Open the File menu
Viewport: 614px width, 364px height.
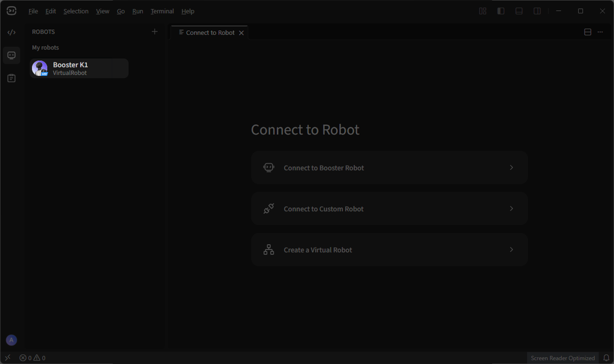(x=33, y=11)
